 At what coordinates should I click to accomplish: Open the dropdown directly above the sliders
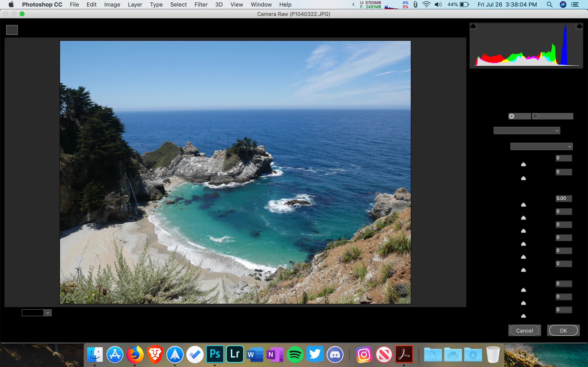pos(541,146)
